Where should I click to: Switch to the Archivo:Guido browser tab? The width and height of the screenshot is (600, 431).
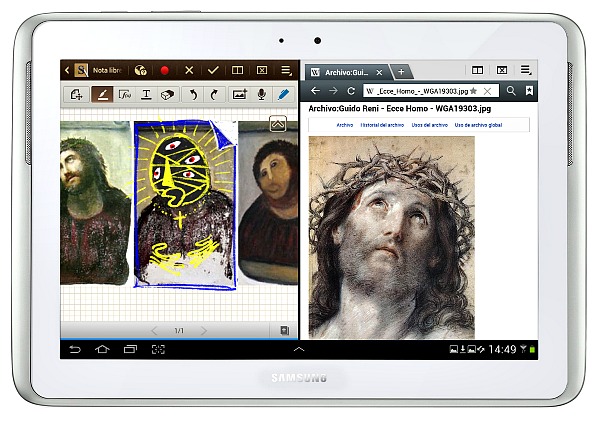coord(346,72)
